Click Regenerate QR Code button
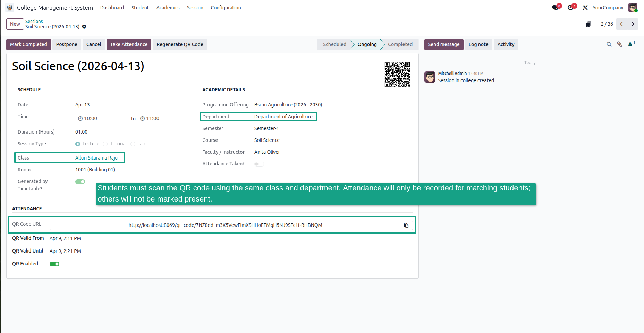Image resolution: width=644 pixels, height=333 pixels. (x=180, y=44)
